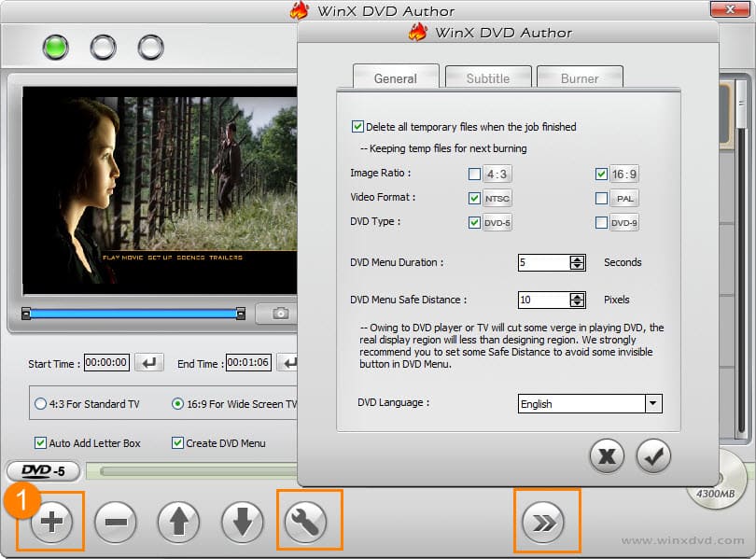Click the 'DVD Menu Safe Distance :' label
The width and height of the screenshot is (756, 559).
(x=409, y=300)
